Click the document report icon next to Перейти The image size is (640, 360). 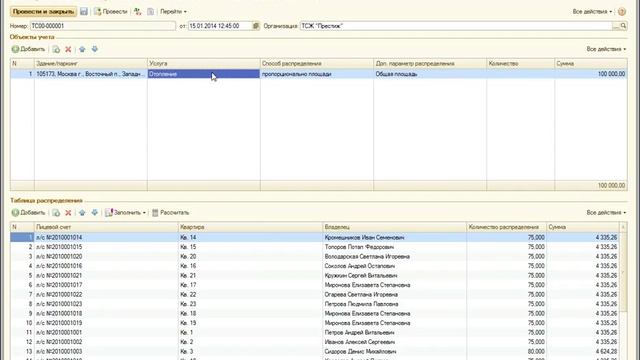pyautogui.click(x=151, y=11)
